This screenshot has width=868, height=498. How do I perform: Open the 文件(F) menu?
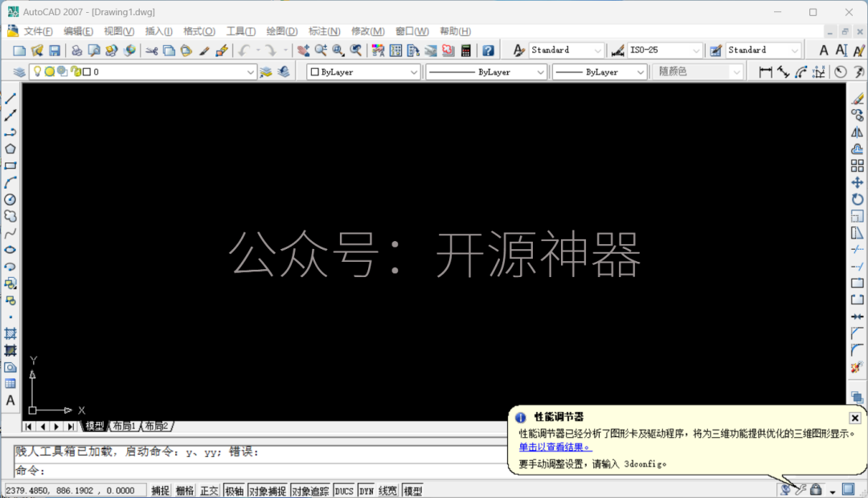(38, 31)
